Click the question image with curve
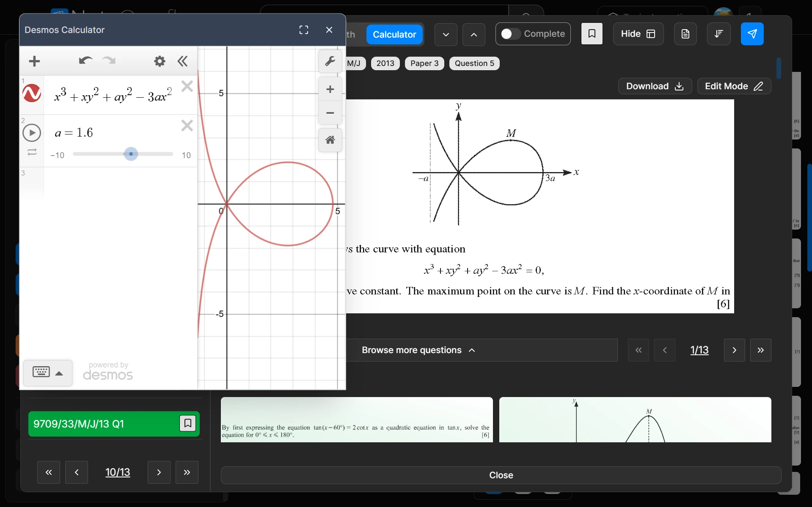The height and width of the screenshot is (507, 812). click(x=540, y=206)
